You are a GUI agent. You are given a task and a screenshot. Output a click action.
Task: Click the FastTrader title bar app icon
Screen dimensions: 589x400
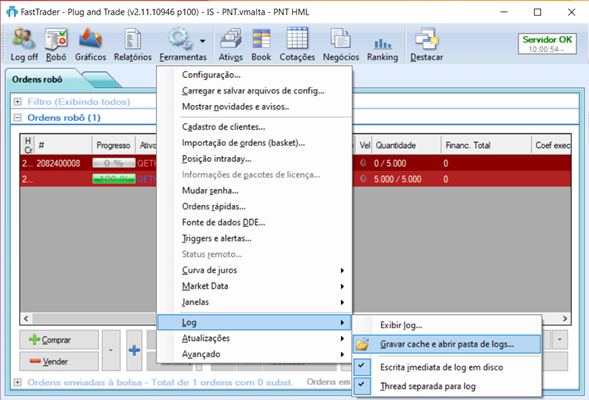12,12
